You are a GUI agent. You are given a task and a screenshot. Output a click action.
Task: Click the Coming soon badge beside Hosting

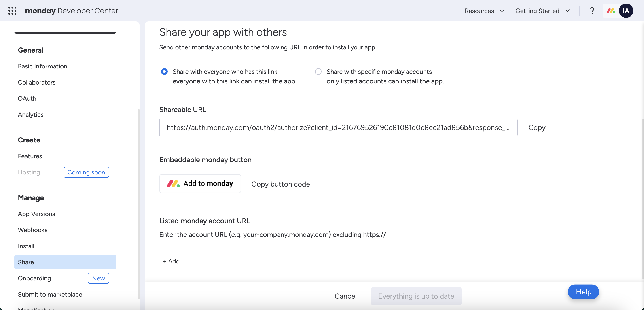tap(86, 172)
